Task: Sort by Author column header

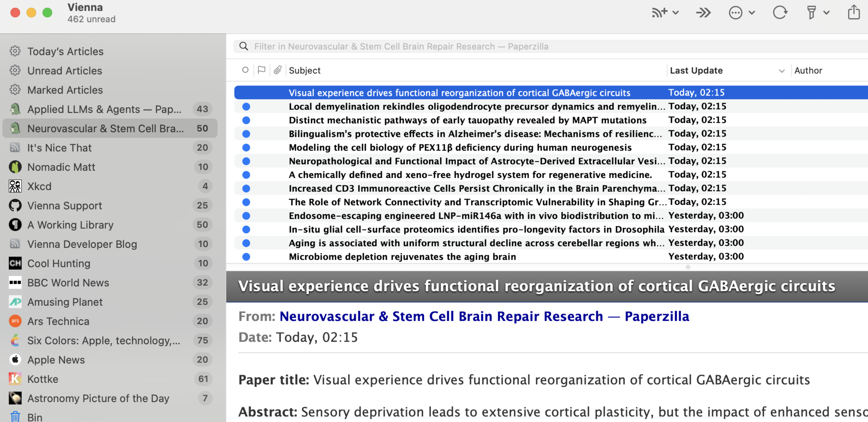Action: point(808,71)
